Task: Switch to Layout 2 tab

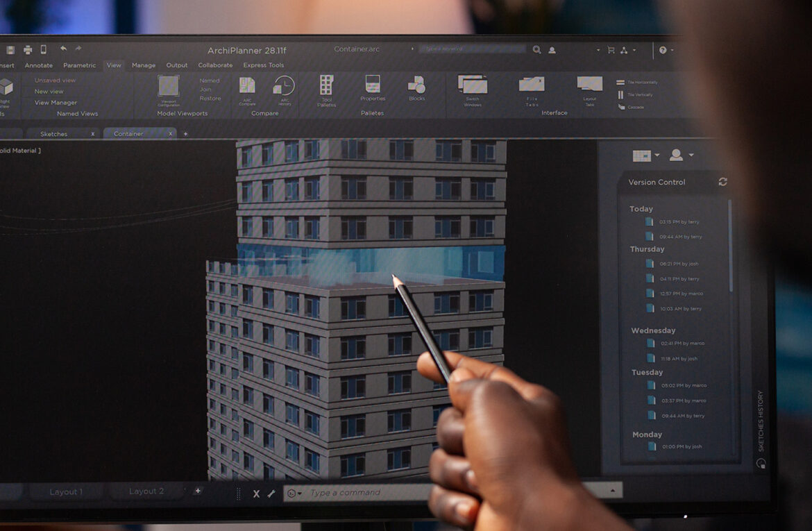Action: point(146,491)
